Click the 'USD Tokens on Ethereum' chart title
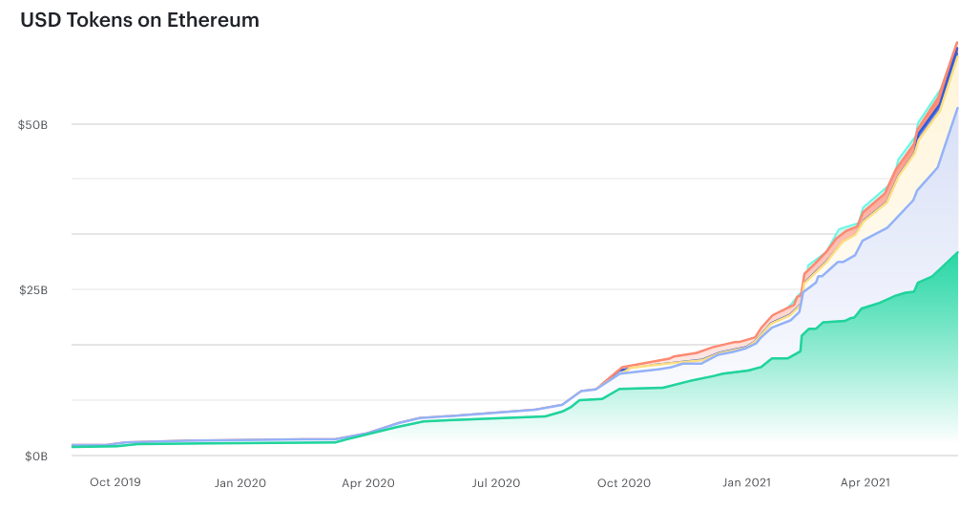 coord(139,20)
